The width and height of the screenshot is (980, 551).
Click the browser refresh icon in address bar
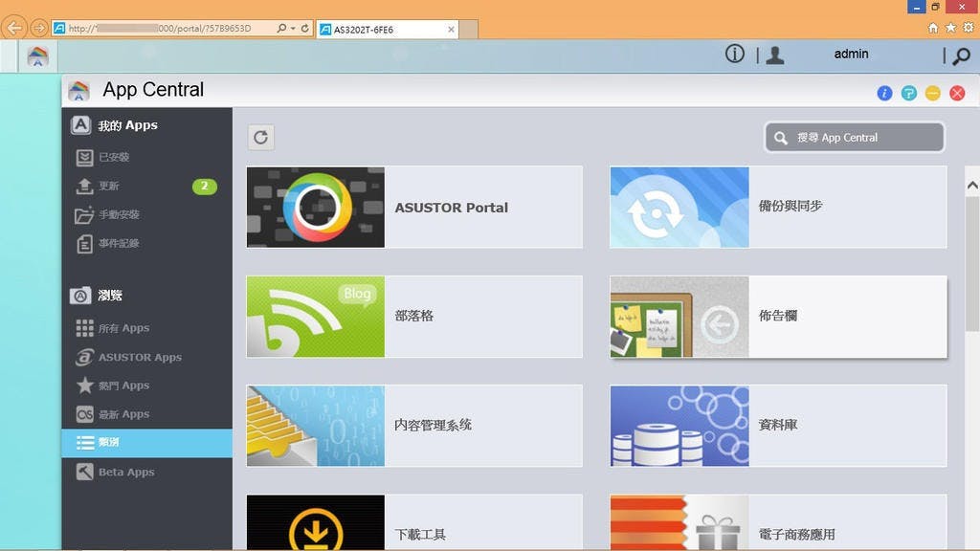pyautogui.click(x=304, y=28)
